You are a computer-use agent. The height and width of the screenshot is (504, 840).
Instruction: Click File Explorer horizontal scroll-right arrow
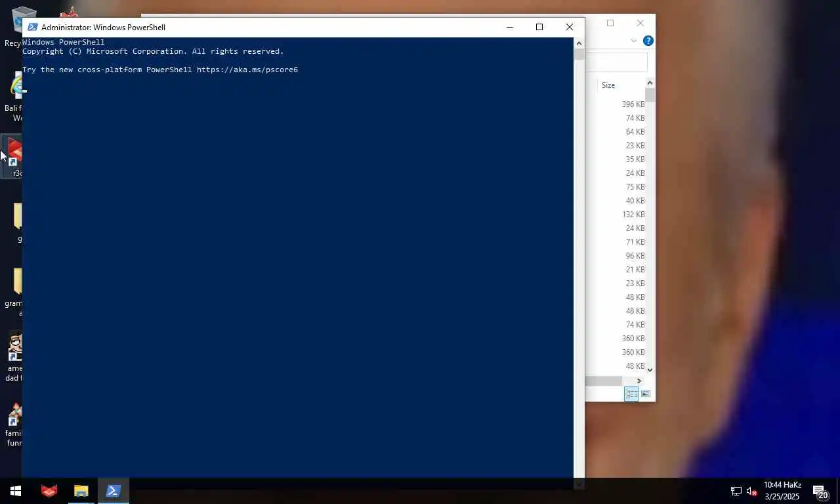click(x=639, y=381)
